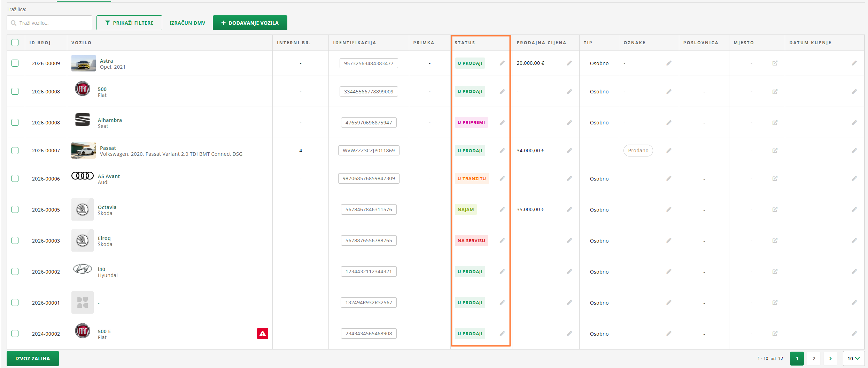Click the Prodano tag chip

(638, 151)
